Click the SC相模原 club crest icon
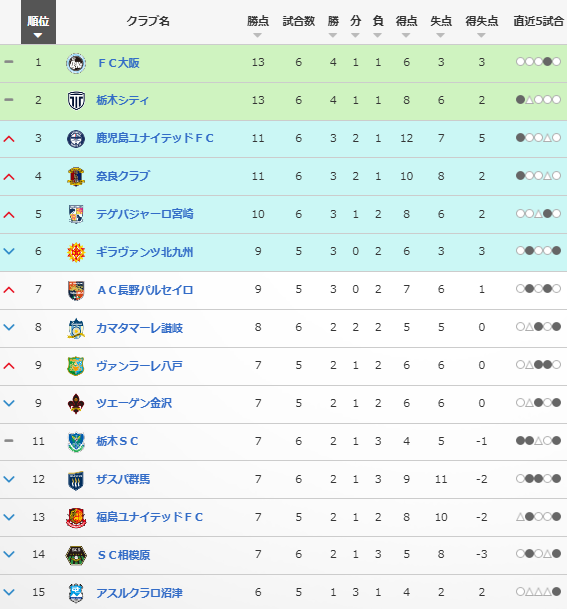The height and width of the screenshot is (609, 567). point(76,555)
